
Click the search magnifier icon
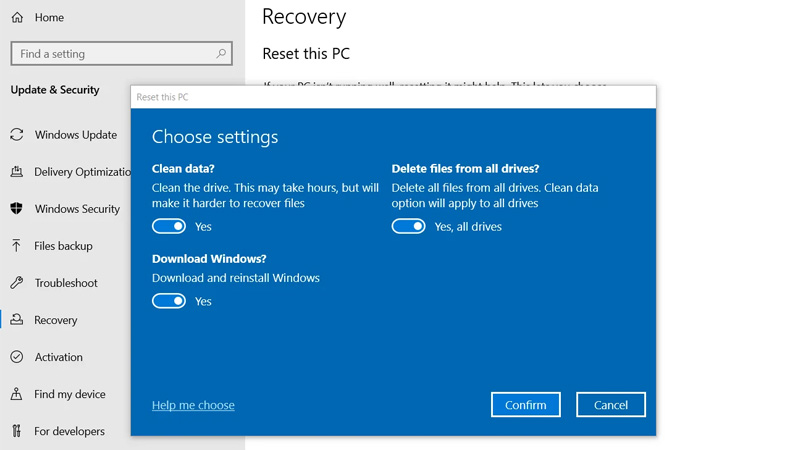coord(221,54)
